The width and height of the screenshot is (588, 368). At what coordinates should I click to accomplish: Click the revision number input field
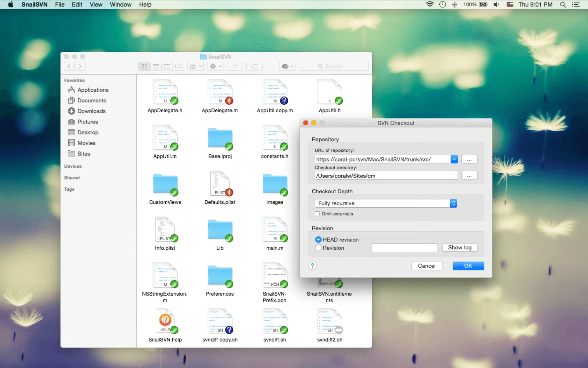pyautogui.click(x=405, y=248)
